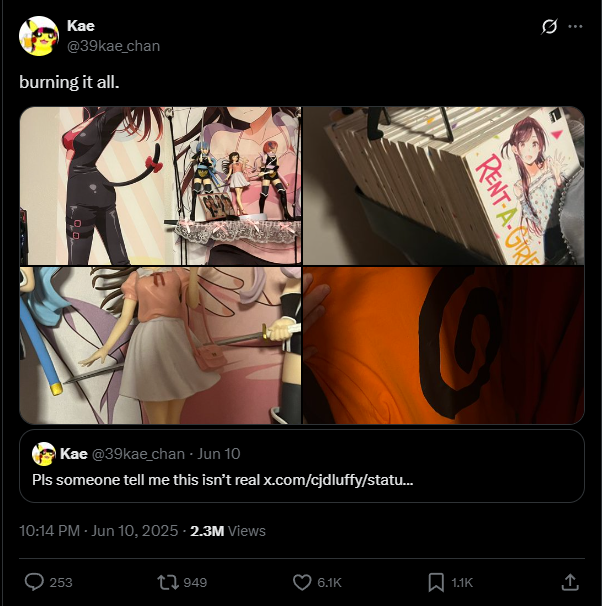This screenshot has height=606, width=602.
Task: Open the Rent-A-Girlfriend manga photo
Action: [444, 186]
